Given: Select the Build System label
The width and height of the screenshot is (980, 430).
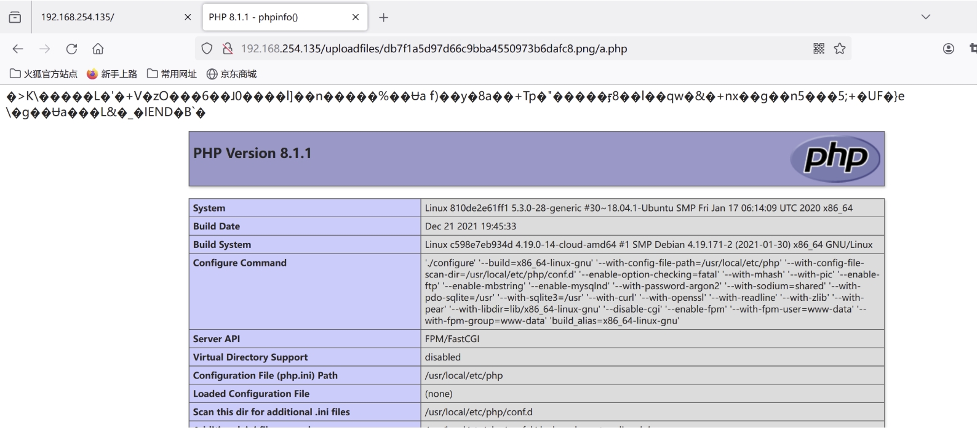Looking at the screenshot, I should coord(222,244).
